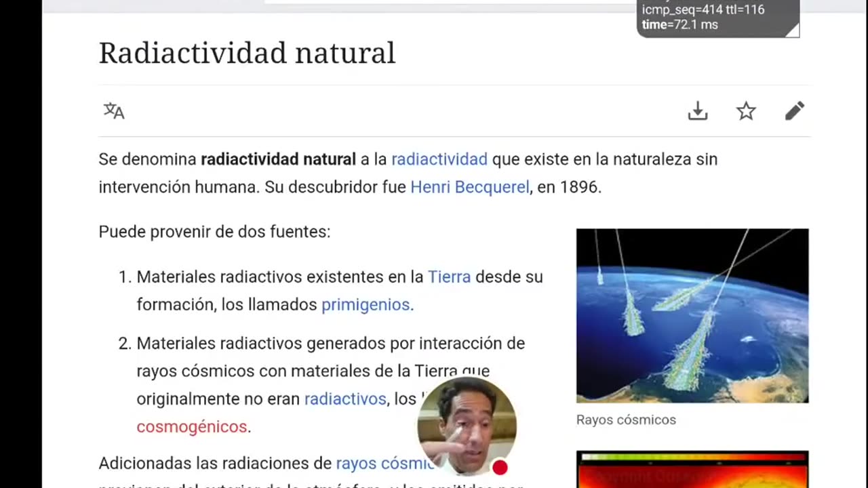868x488 pixels.
Task: Open the red cosmogénicos link
Action: tap(192, 427)
